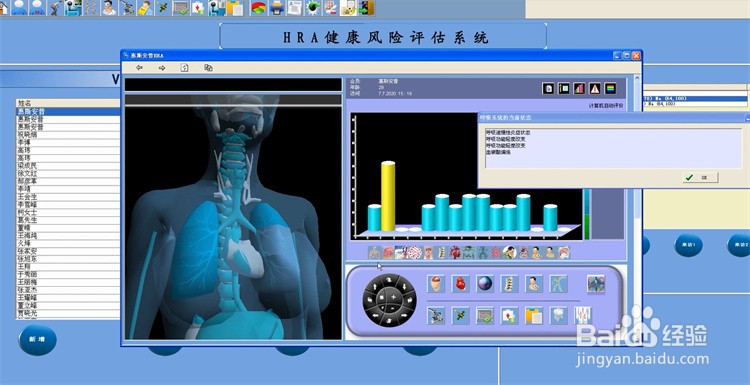
Task: Select patient 贾晓光 in name list
Action: click(67, 313)
